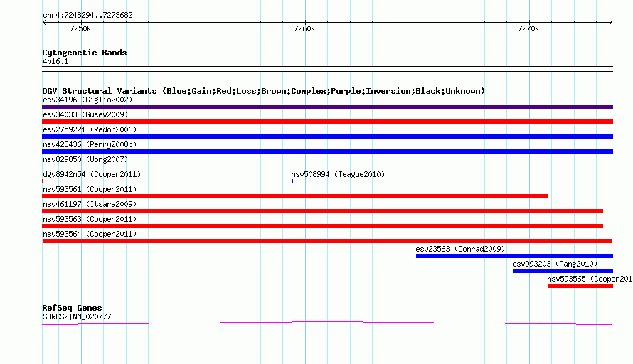This screenshot has width=633, height=364.
Task: Select the blue esv2759221 gain bar
Action: tap(327, 136)
